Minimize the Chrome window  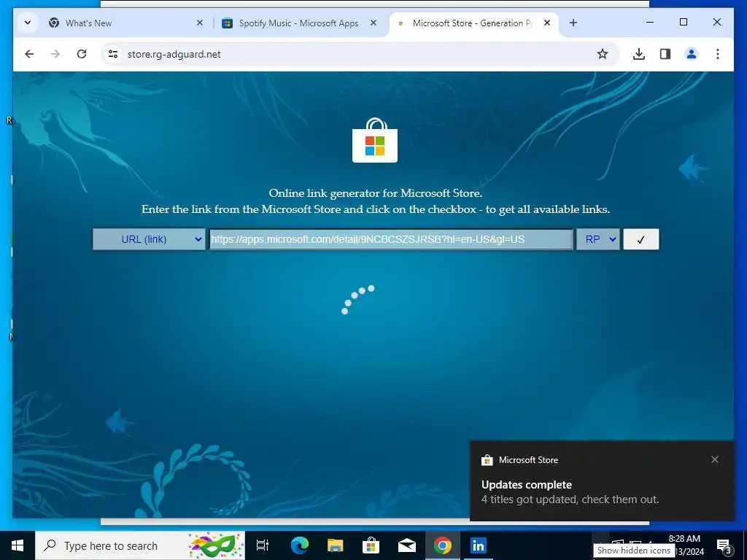point(650,23)
